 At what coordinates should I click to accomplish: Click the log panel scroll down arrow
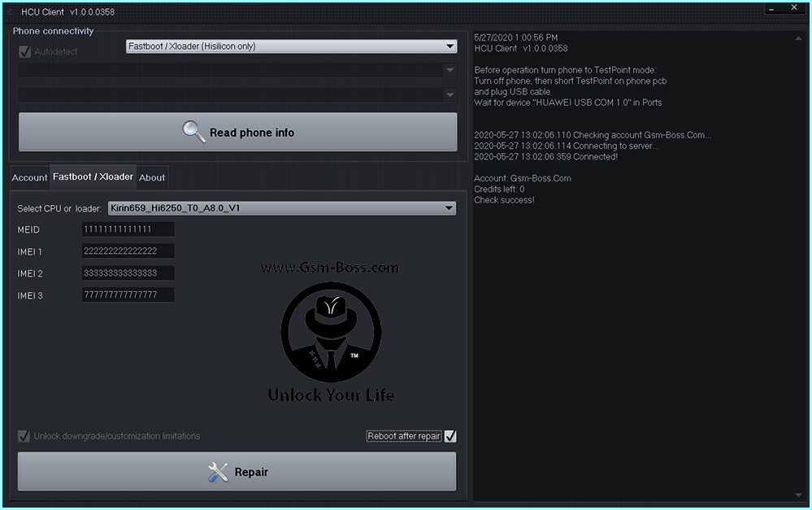pos(798,495)
